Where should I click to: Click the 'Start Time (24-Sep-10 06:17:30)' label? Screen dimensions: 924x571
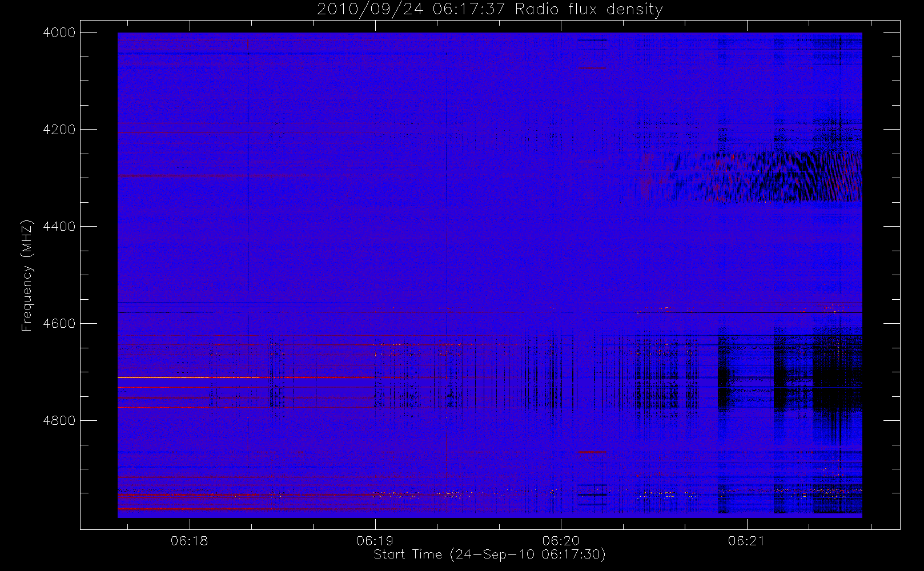[489, 554]
